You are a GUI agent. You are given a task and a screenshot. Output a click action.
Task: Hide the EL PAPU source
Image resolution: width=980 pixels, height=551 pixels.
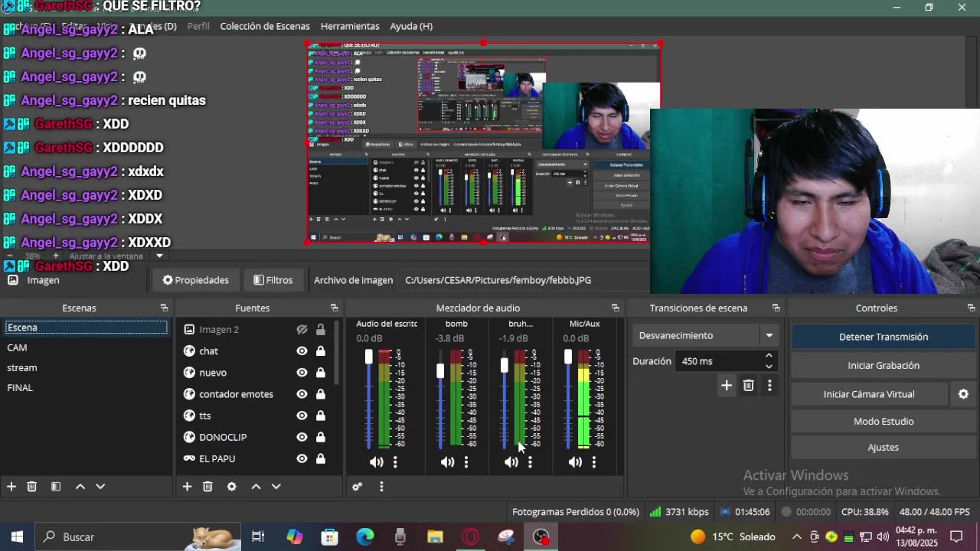tap(302, 458)
